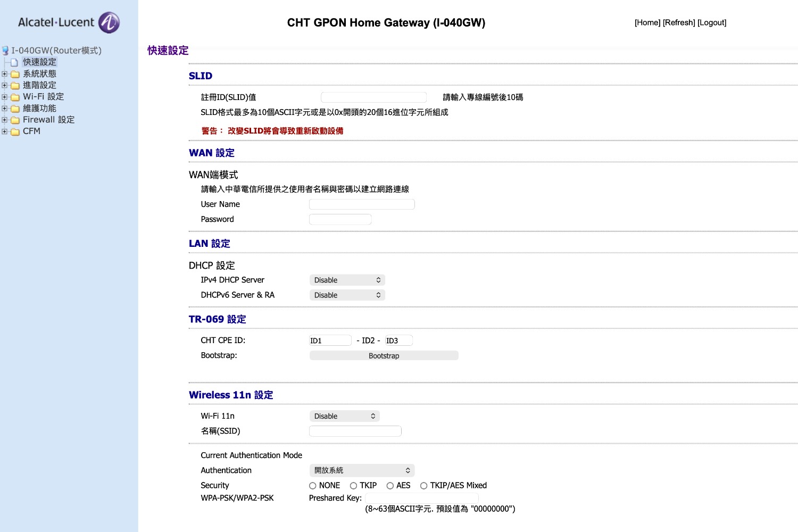
Task: Expand the 維護功能 tree node
Action: tap(5, 109)
